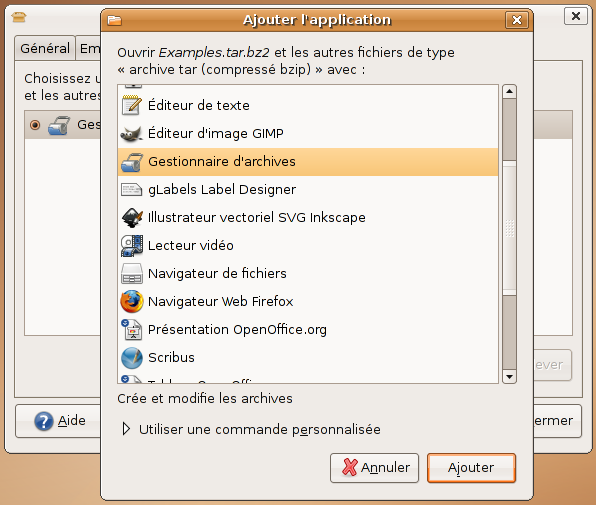The height and width of the screenshot is (505, 596).
Task: Choose the GIMP image editor icon
Action: click(x=132, y=134)
